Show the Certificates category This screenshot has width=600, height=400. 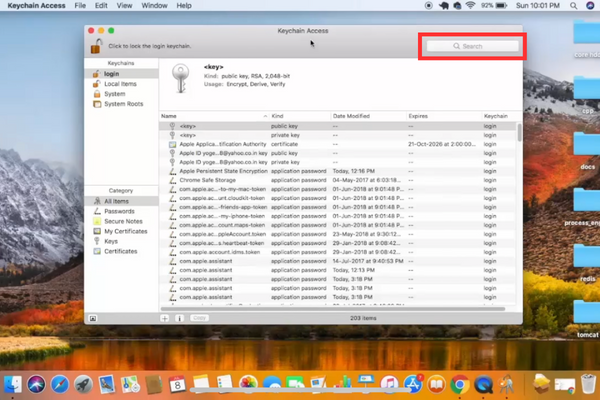[121, 251]
